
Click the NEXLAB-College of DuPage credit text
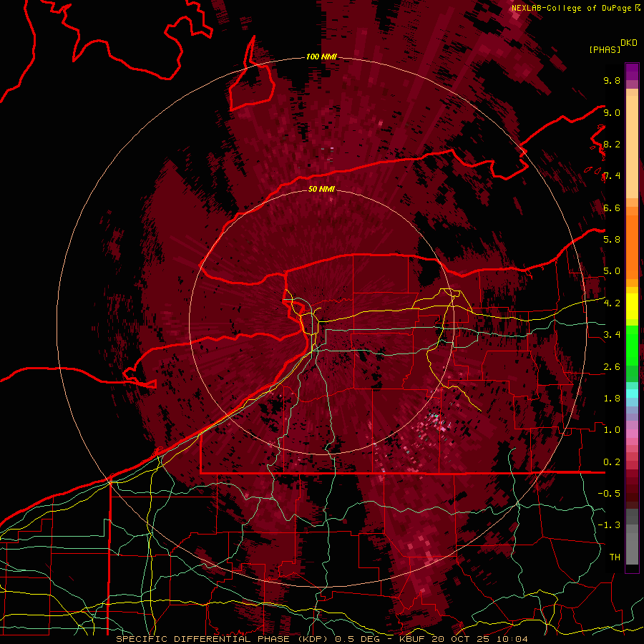[572, 8]
